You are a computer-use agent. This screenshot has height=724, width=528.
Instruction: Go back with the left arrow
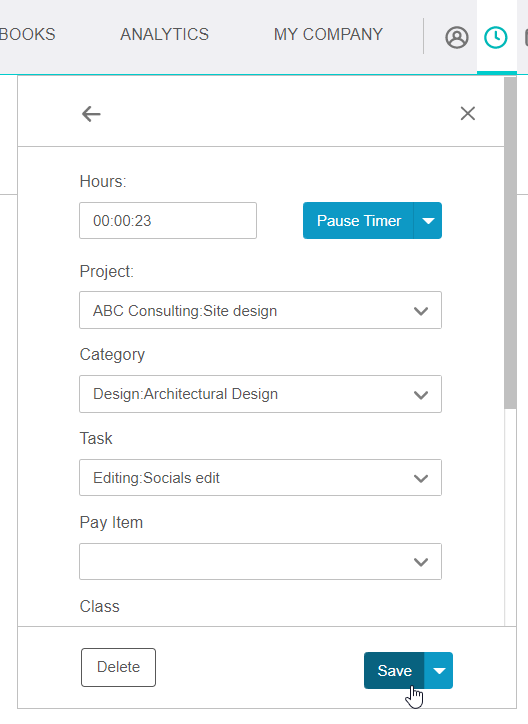tap(91, 114)
